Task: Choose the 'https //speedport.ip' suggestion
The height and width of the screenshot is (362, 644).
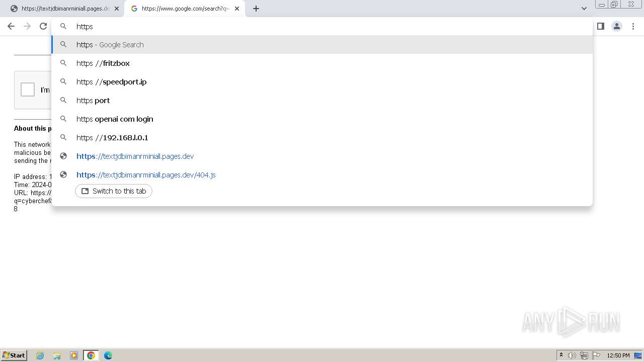Action: (322, 82)
